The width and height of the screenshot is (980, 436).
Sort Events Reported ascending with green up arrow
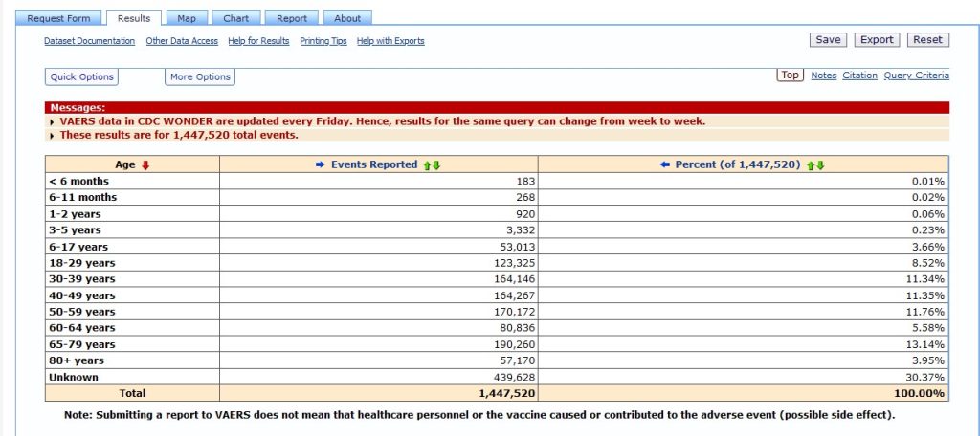[426, 164]
